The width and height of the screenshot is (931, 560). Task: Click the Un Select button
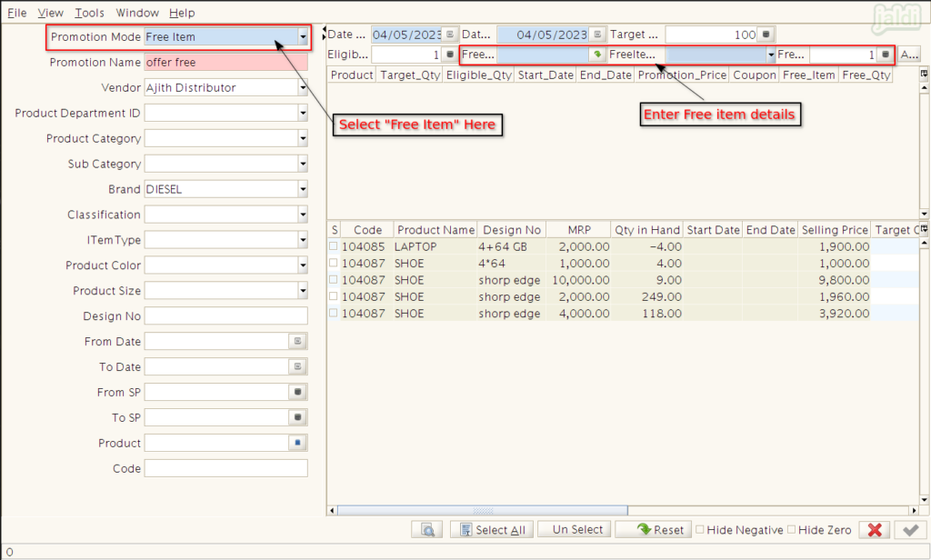pos(576,530)
